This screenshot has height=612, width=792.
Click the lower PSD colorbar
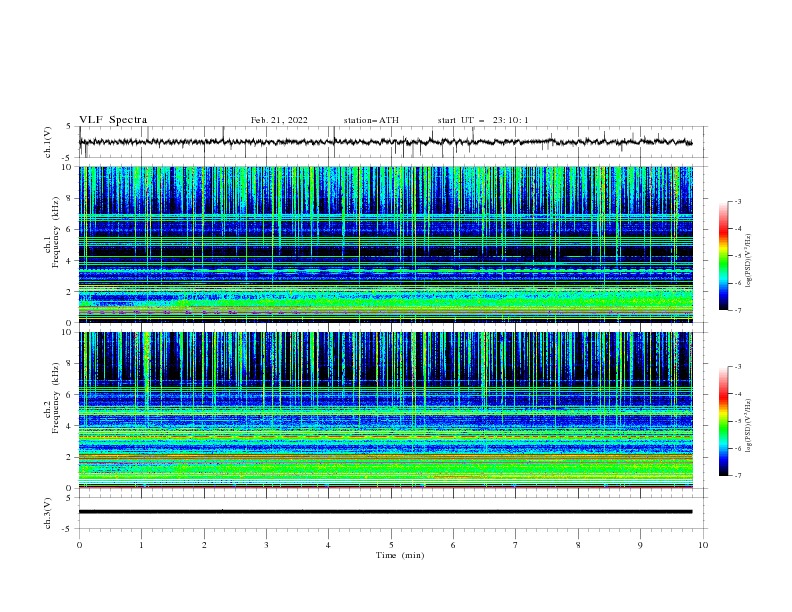(x=723, y=421)
